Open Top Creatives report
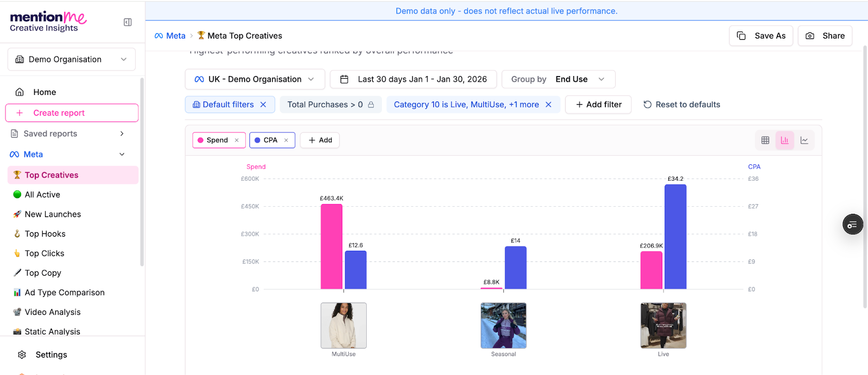 (x=73, y=175)
